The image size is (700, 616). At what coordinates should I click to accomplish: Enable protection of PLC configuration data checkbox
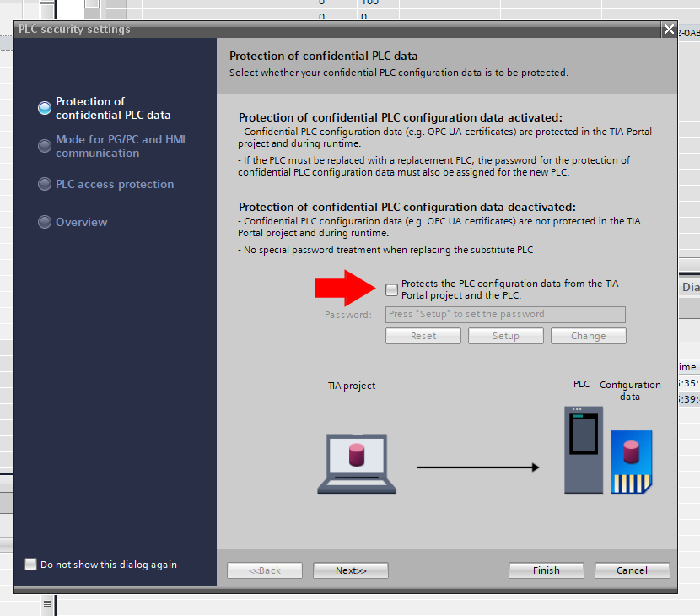point(391,289)
